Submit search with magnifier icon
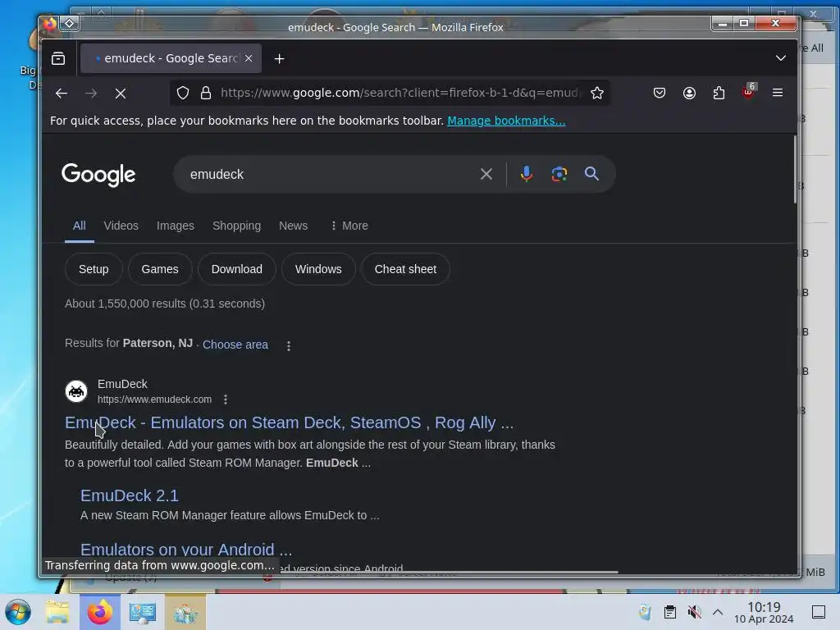 (591, 174)
